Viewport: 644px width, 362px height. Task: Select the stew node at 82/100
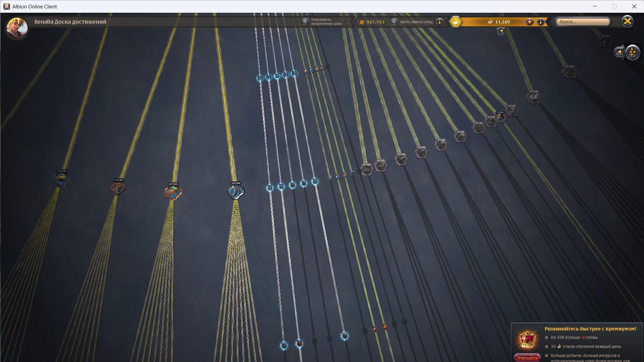click(62, 179)
